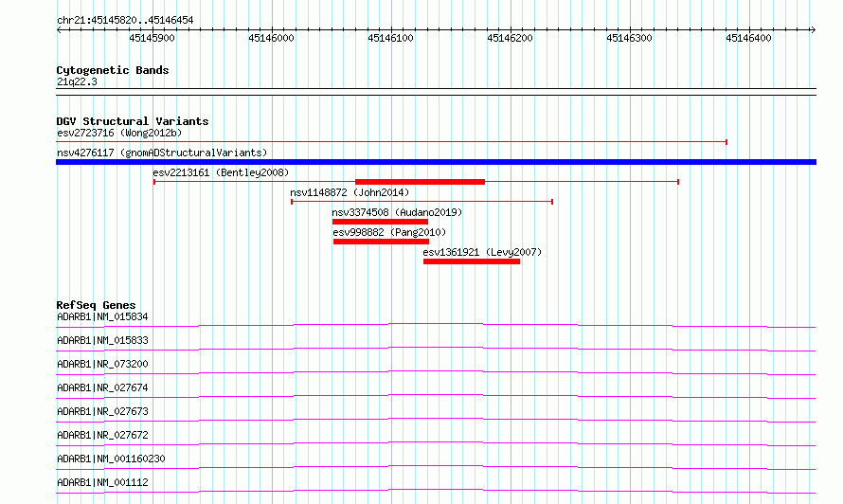Click ruler tick label 45146300

click(x=629, y=38)
